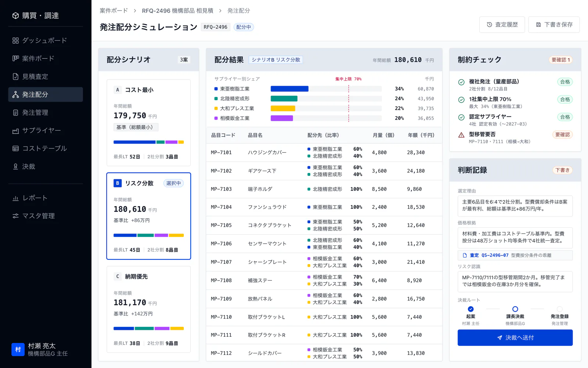The width and height of the screenshot is (588, 368).
Task: Click the 村 user avatar
Action: click(18, 350)
